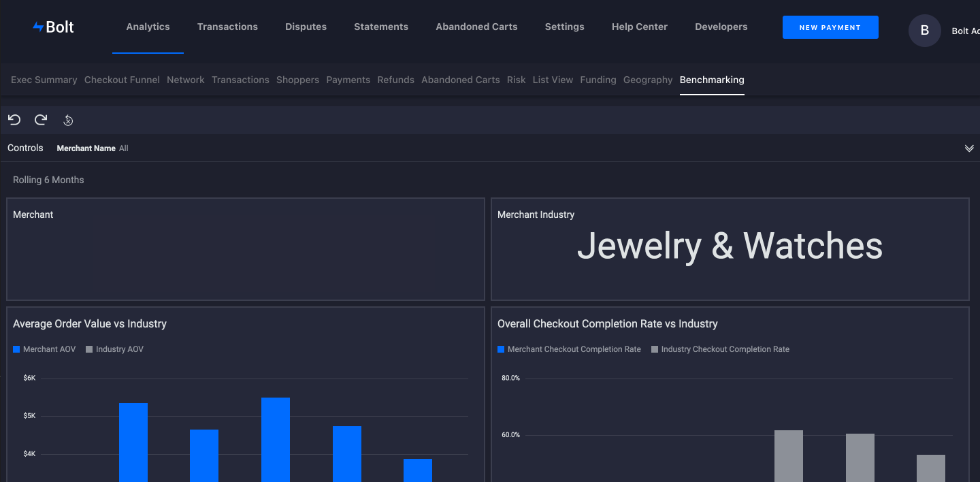Open the Merchant Name filter control
The image size is (980, 482).
[x=93, y=148]
